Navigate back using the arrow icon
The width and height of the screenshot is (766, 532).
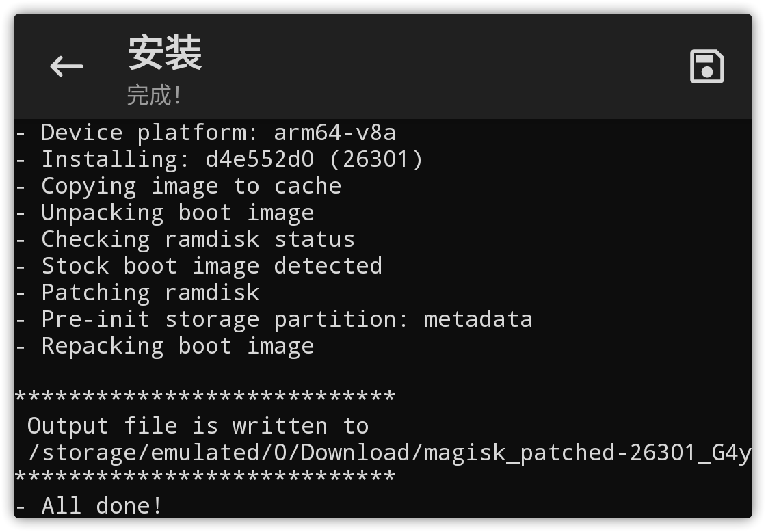[x=66, y=66]
